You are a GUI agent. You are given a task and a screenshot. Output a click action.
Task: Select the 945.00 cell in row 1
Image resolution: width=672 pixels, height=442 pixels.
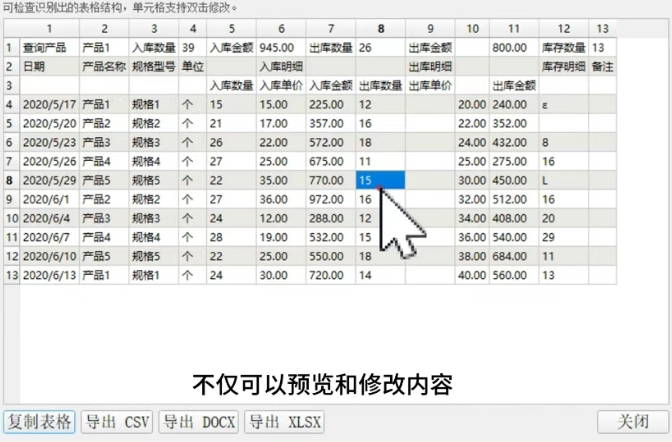281,48
